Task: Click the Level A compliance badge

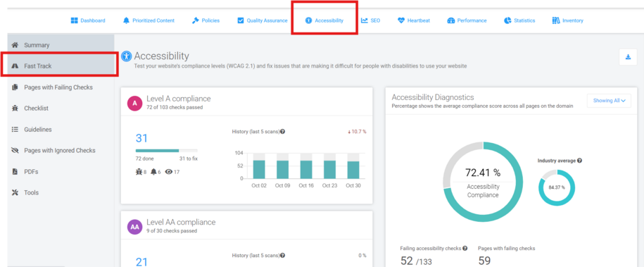Action: point(134,103)
